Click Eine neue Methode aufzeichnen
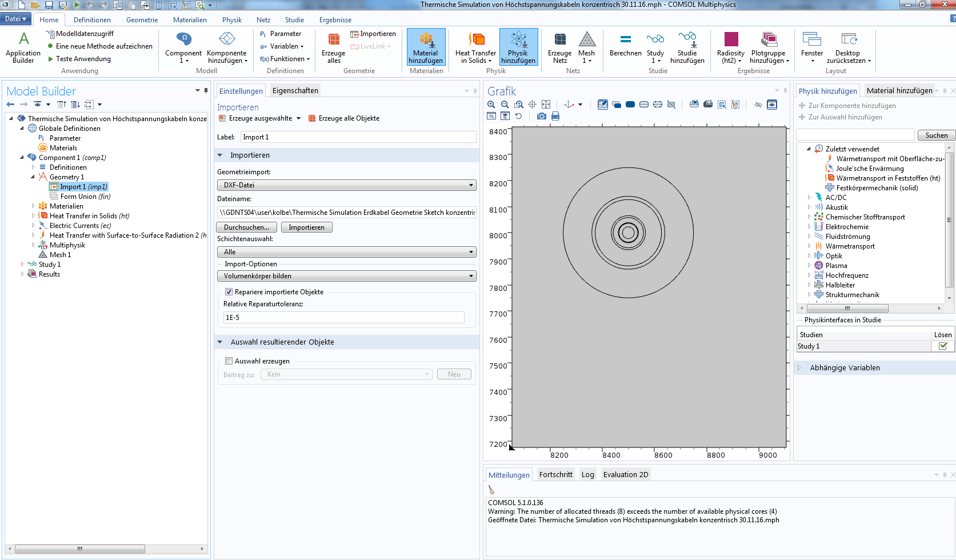 pos(101,46)
